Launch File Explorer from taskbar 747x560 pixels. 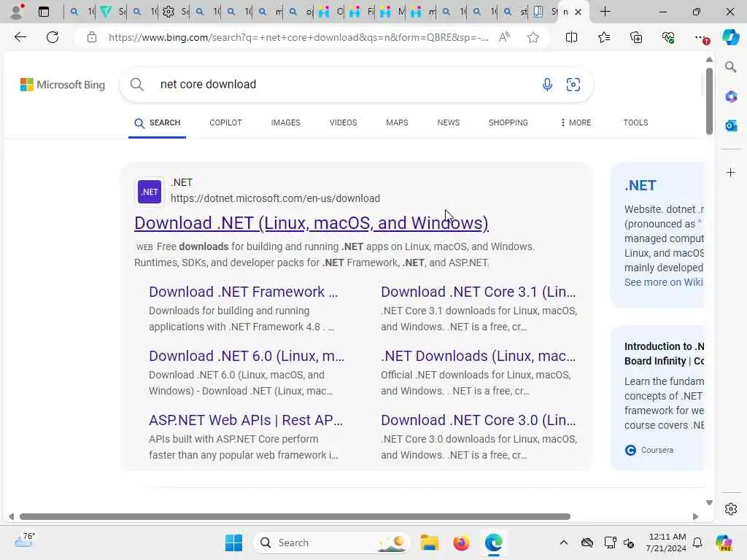point(429,542)
